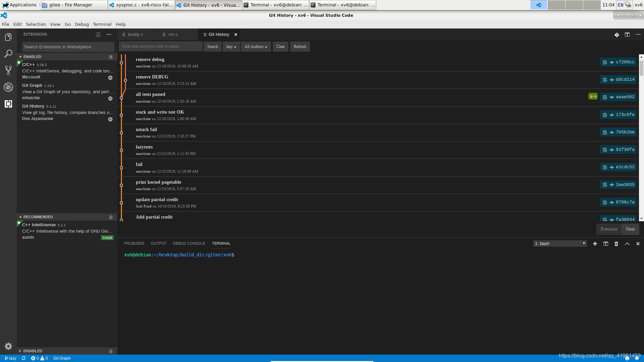Open the All Authors dropdown
This screenshot has height=362, width=644.
(x=256, y=47)
